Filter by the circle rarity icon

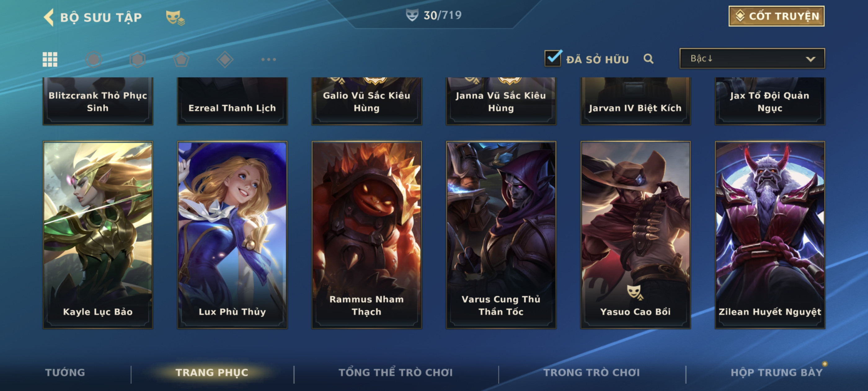(x=94, y=59)
